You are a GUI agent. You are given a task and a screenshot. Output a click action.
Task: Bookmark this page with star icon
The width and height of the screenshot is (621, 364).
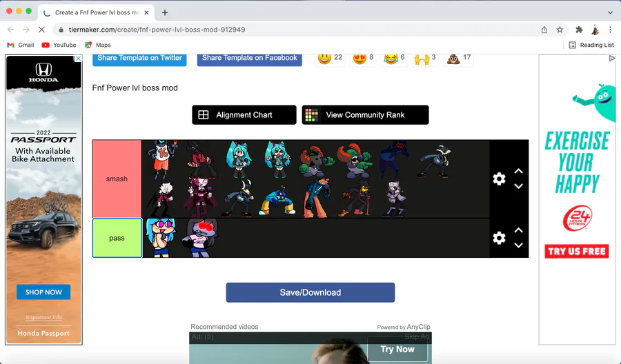[x=560, y=30]
